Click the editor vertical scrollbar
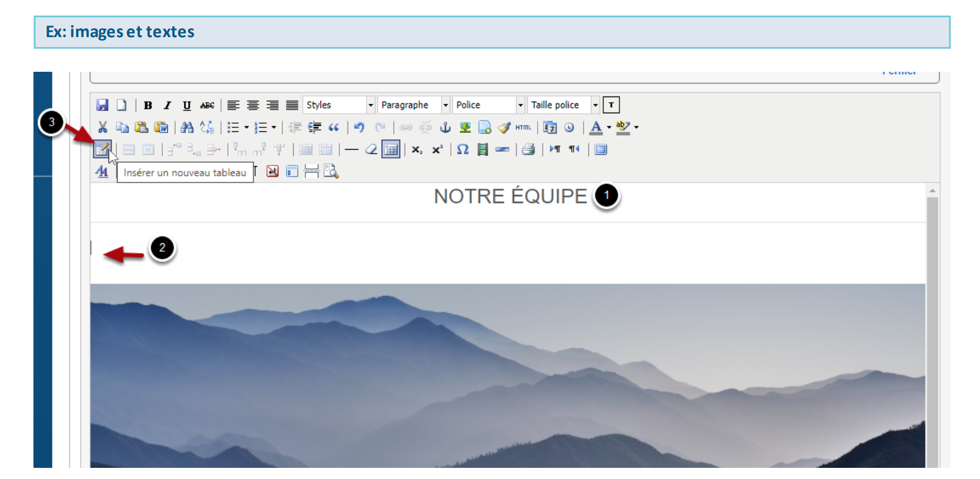Viewport: 980px width, 479px height. point(932,331)
